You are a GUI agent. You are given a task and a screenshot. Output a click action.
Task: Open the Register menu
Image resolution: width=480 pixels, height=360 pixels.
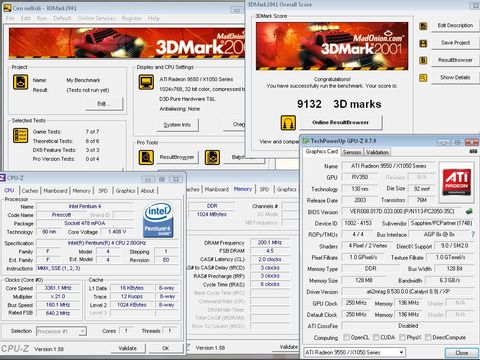pyautogui.click(x=131, y=18)
